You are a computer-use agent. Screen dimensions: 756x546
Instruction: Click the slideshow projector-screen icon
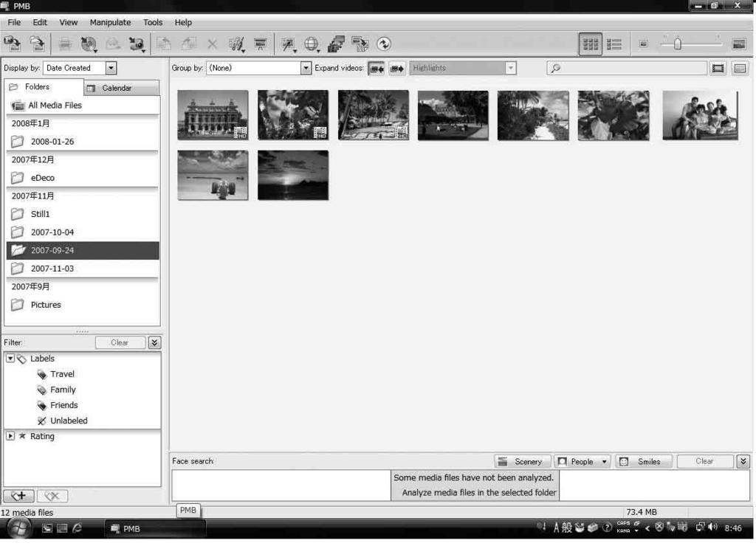click(x=261, y=44)
